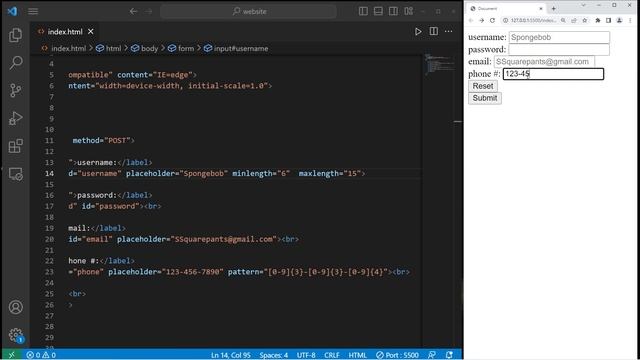Screen dimensions: 640x360
Task: Select the index.html editor tab
Action: pyautogui.click(x=65, y=31)
